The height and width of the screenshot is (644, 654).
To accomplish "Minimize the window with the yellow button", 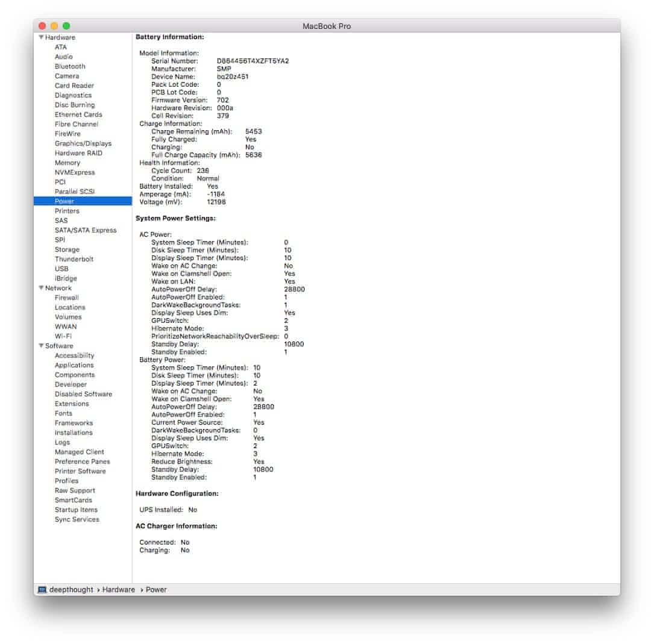I will coord(54,26).
